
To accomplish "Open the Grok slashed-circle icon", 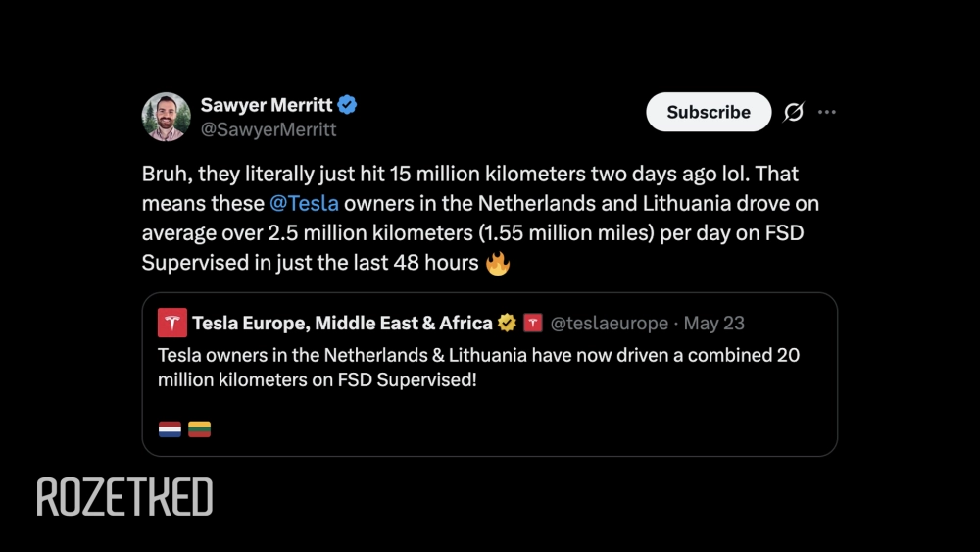I will pyautogui.click(x=793, y=112).
